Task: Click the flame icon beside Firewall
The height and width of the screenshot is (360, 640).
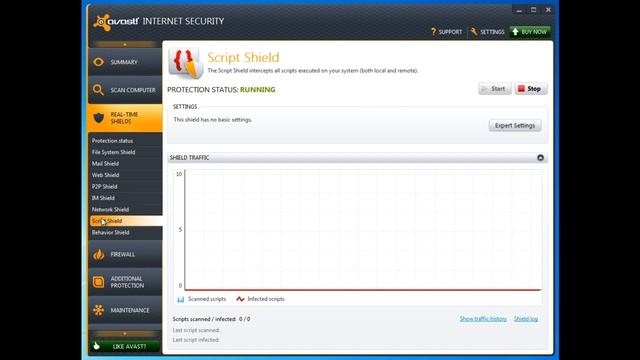Action: pyautogui.click(x=98, y=254)
